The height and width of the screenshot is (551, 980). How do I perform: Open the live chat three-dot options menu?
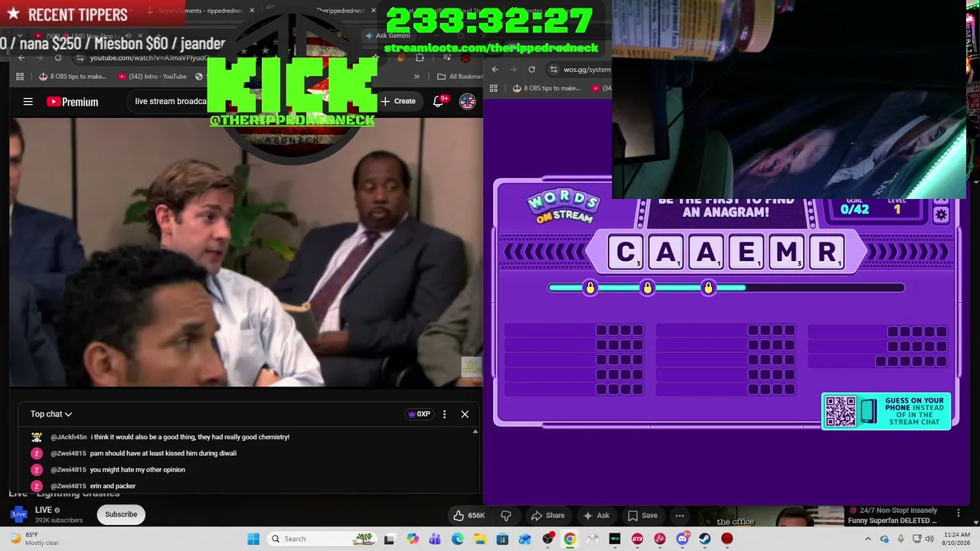(444, 414)
